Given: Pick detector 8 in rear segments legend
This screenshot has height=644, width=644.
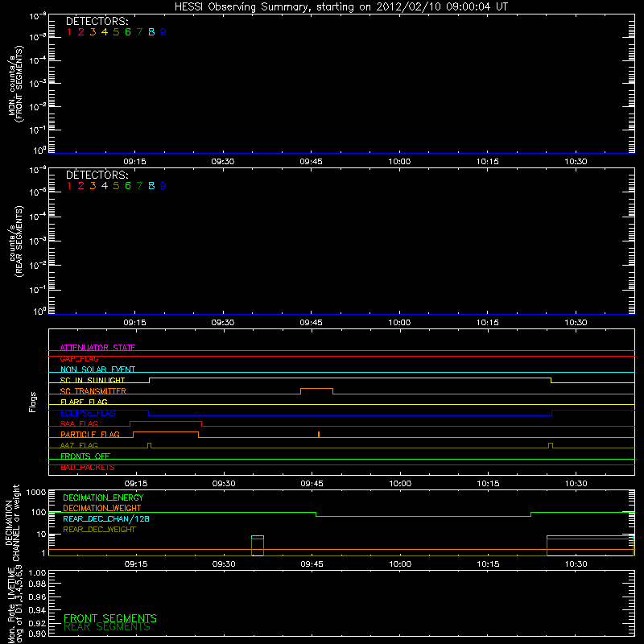Looking at the screenshot, I should (x=151, y=186).
